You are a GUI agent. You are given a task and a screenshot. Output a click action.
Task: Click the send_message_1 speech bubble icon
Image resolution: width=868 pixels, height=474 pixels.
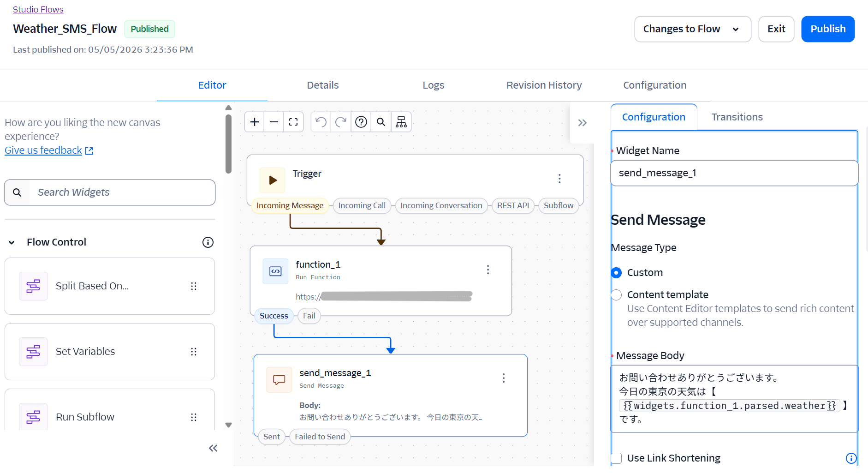pyautogui.click(x=279, y=379)
